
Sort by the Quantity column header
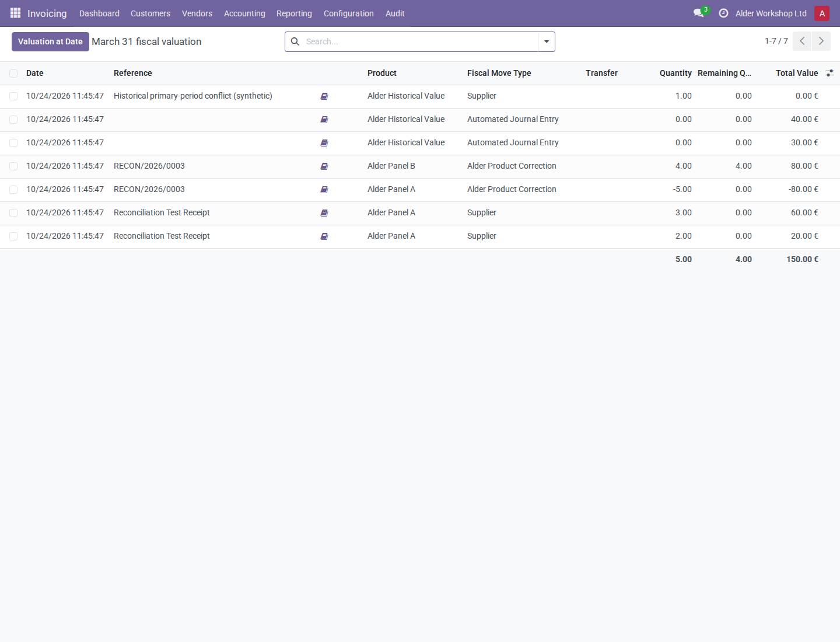(x=675, y=73)
